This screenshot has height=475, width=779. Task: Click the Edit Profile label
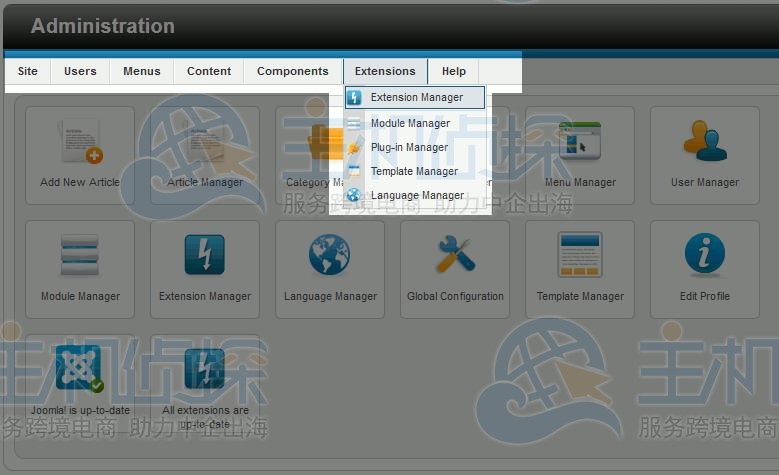pos(705,296)
